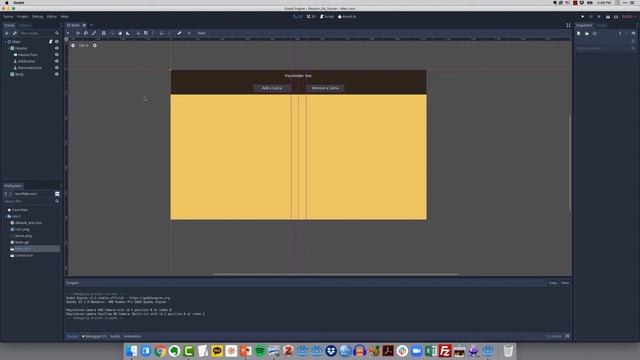Collapse the Header node children

click(8, 48)
